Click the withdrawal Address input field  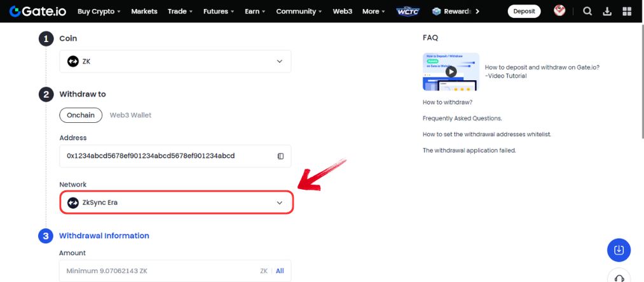pyautogui.click(x=175, y=156)
